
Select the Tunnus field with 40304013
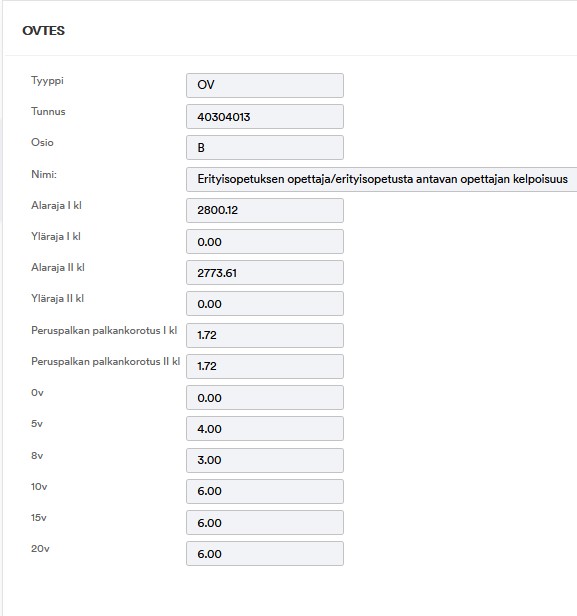click(265, 116)
